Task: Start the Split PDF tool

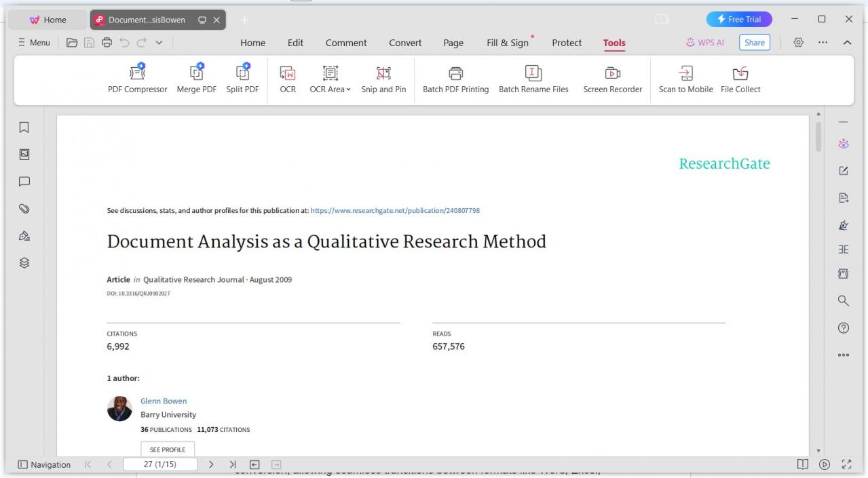Action: (242, 79)
